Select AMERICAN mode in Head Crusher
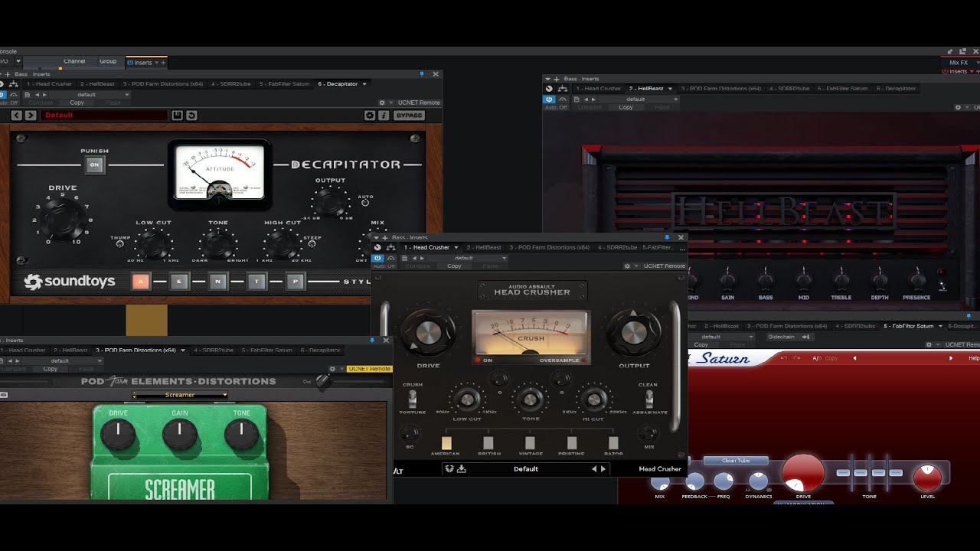Screen dimensions: 980x551 tap(446, 443)
